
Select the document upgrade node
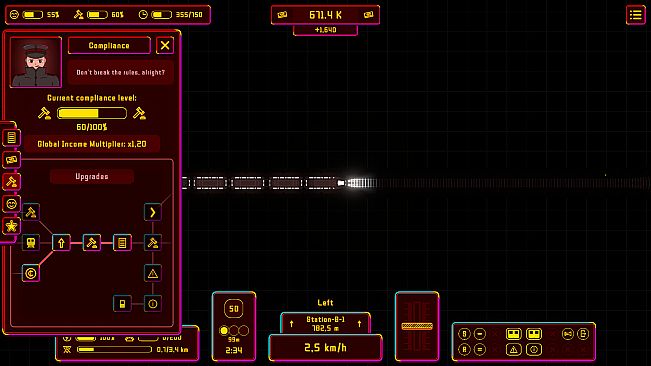122,243
